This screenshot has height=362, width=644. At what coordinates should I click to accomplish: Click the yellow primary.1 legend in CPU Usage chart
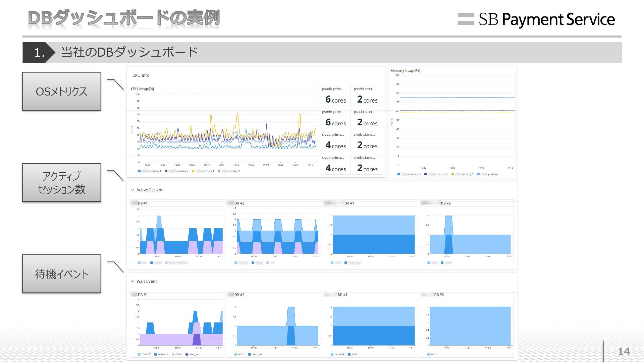(x=205, y=171)
